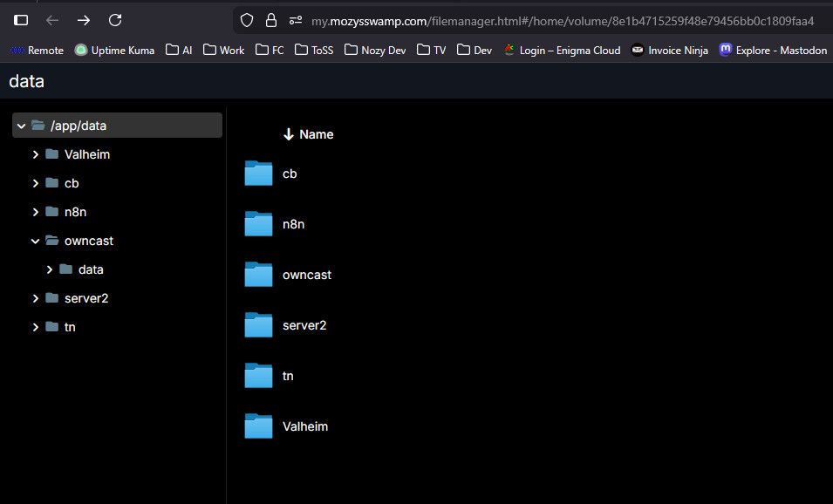Open the Valheim folder icon in file list
This screenshot has width=833, height=504.
point(259,426)
